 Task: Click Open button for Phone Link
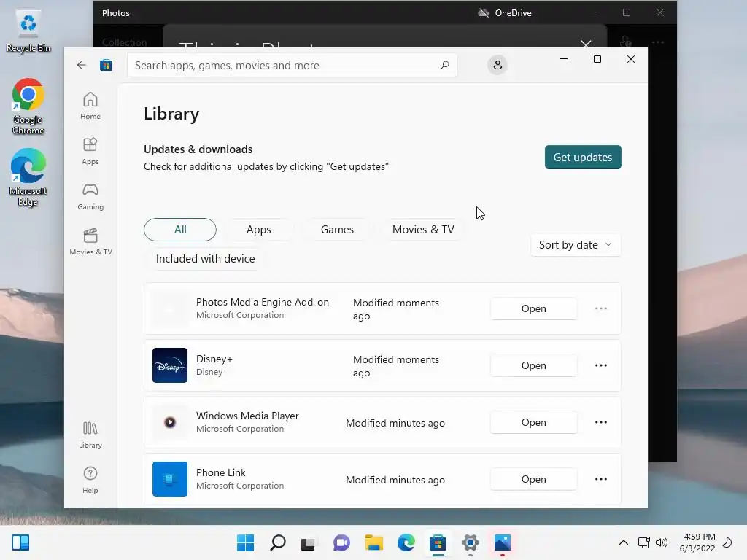point(533,479)
